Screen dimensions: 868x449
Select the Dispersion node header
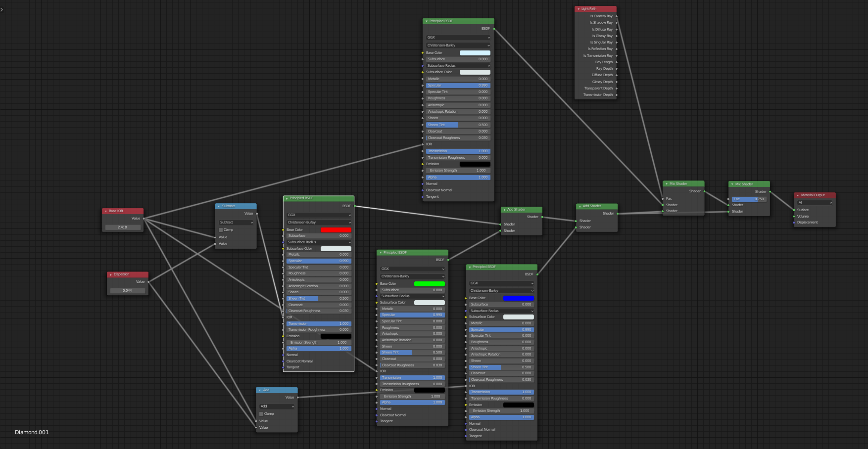(x=128, y=274)
